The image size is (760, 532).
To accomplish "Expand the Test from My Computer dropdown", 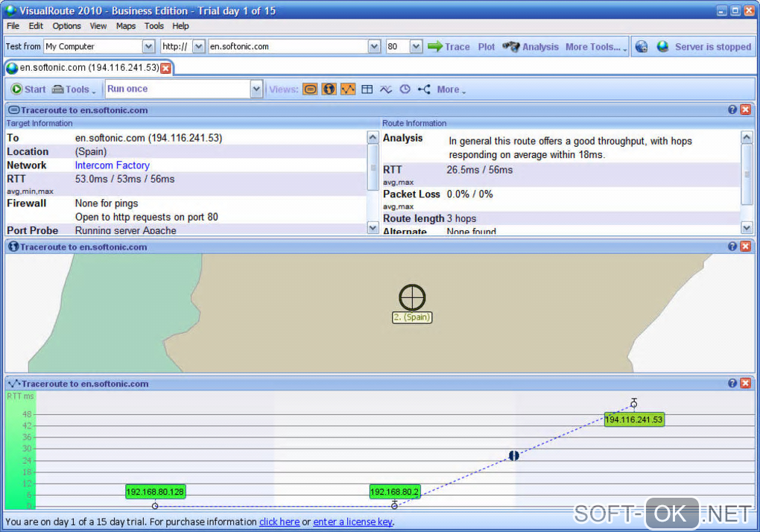I will click(148, 46).
